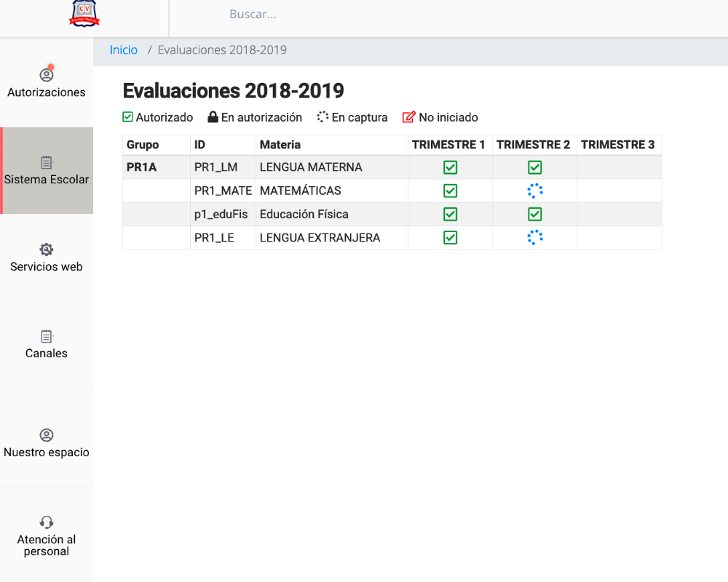Click LENGUA EXTRANJERA Trimestre 1 authorized check
Viewport: 728px width, 582px height.
pos(451,238)
